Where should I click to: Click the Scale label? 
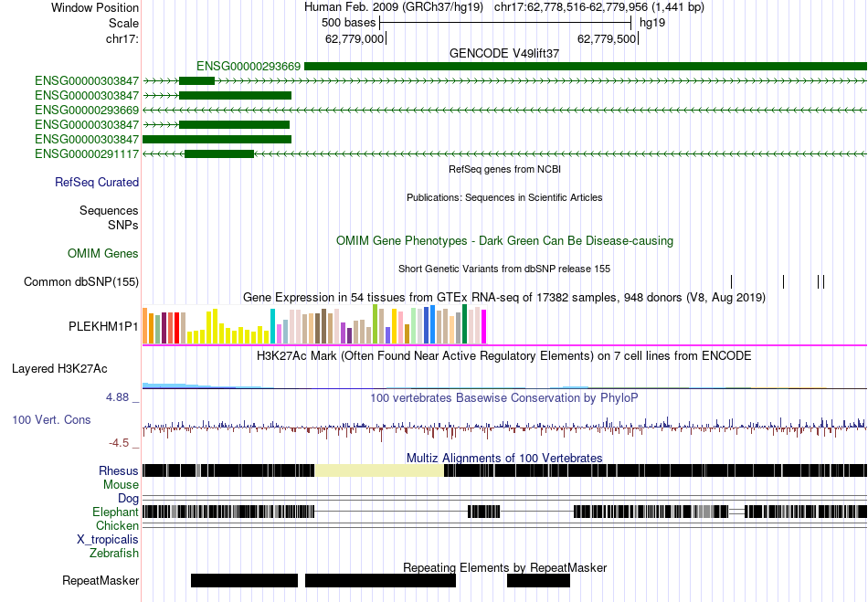click(123, 23)
